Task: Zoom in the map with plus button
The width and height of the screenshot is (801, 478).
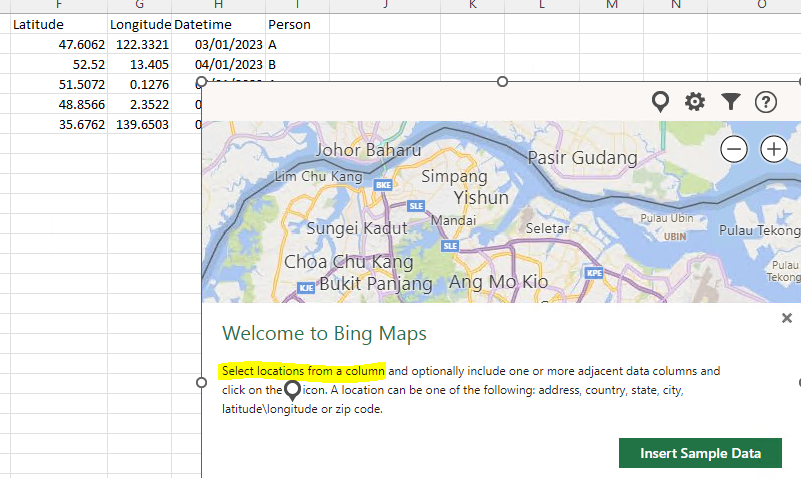Action: 774,150
